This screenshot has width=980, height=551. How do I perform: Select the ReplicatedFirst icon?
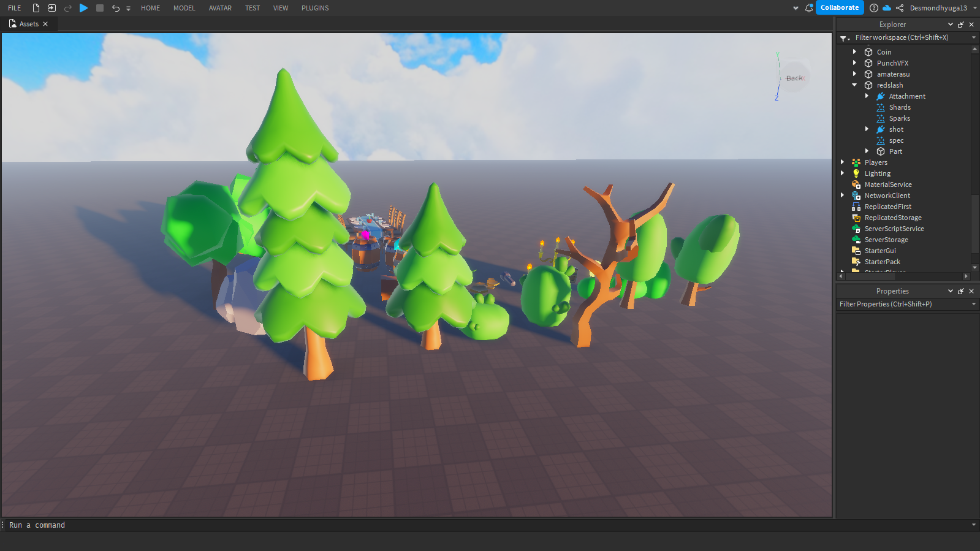(x=856, y=207)
